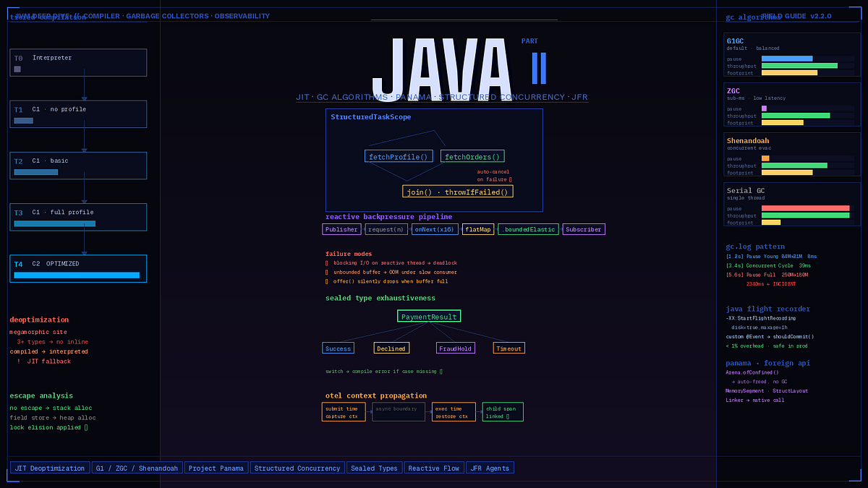868x488 pixels.
Task: Select the '-XX:StartFlightRecording' line
Action: coord(761,318)
